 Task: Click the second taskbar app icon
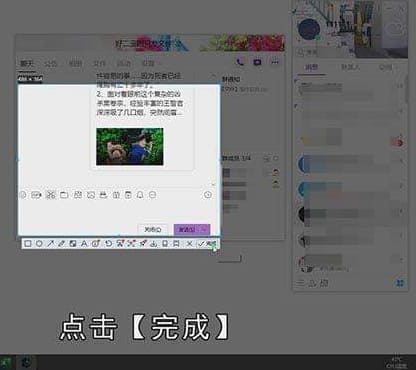tap(27, 362)
